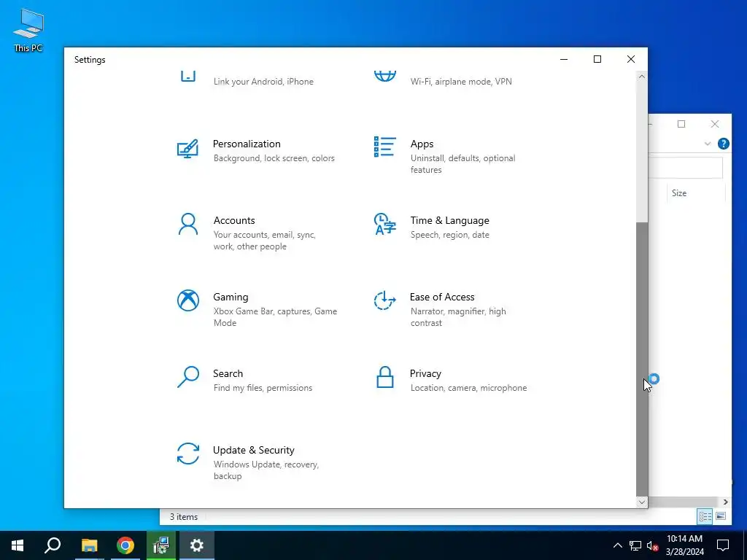Screen dimensions: 747x560
Task: Expand the ribbon chevron in File Explorer
Action: pyautogui.click(x=708, y=144)
